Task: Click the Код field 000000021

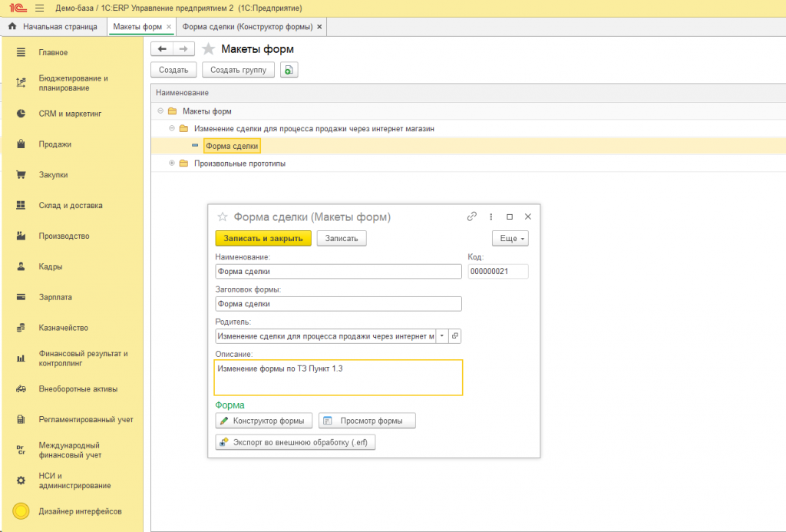Action: click(497, 271)
